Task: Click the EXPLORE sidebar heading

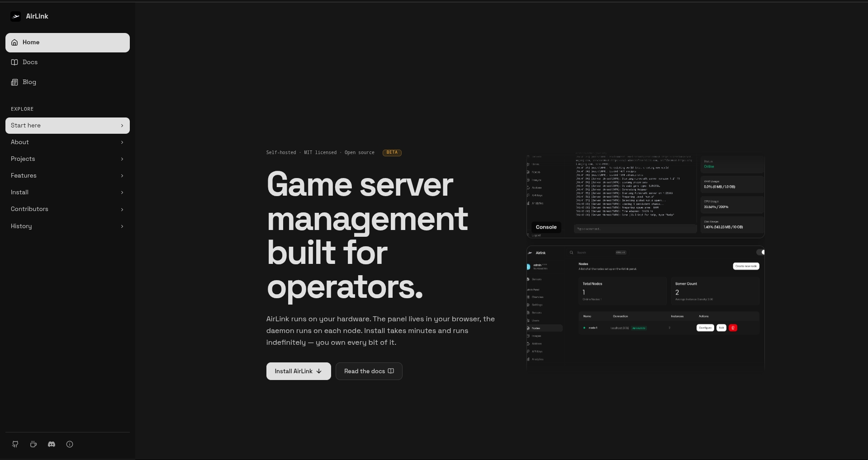Action: [x=22, y=109]
